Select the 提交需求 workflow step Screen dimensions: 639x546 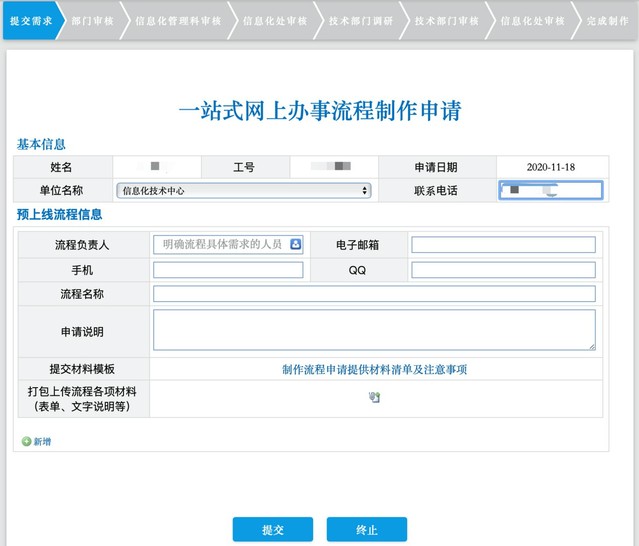31,20
